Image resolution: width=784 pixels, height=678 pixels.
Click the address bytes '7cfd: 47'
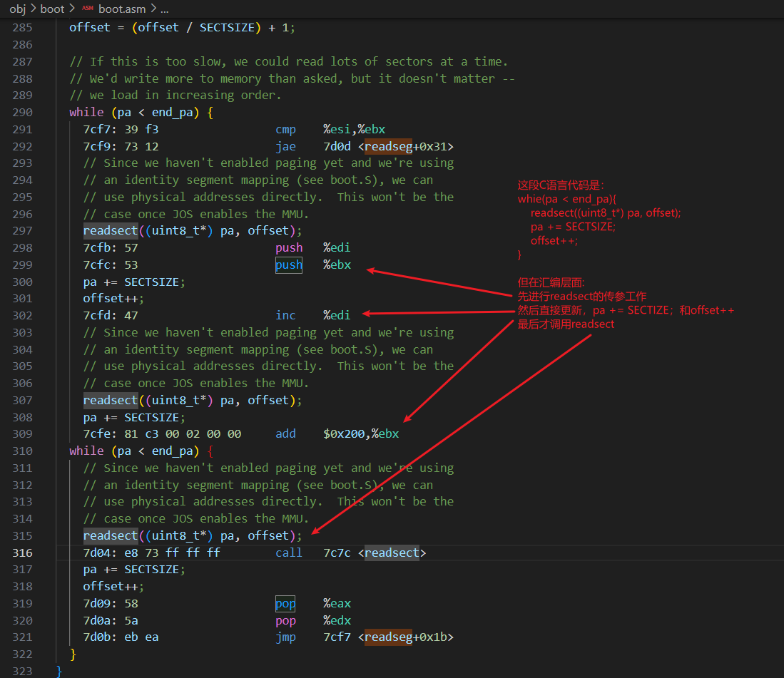coord(111,315)
